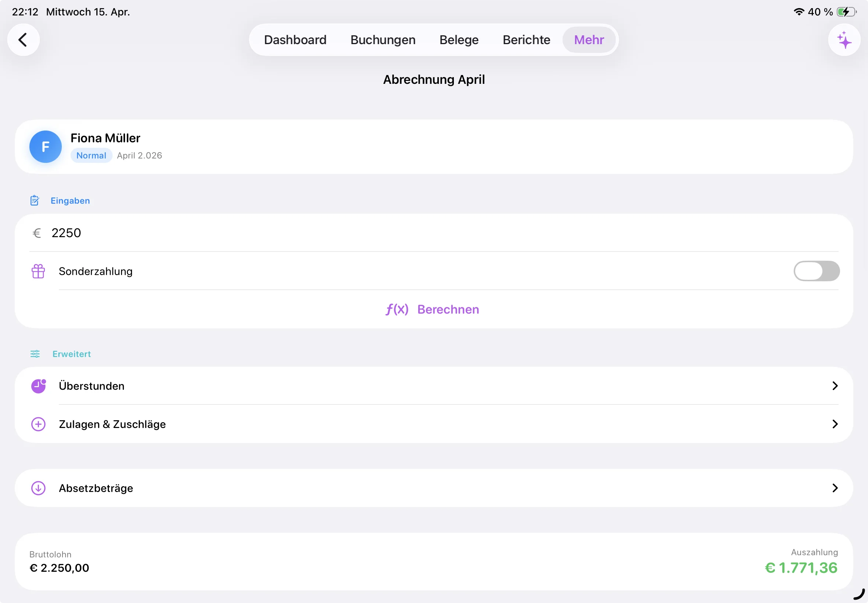Open the Absetzbeträge row

point(434,488)
